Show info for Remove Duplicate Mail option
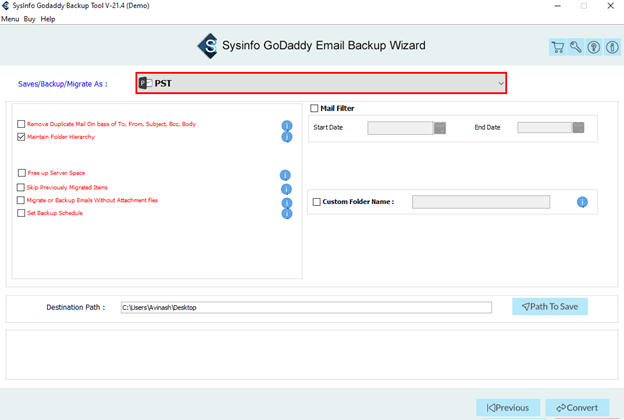This screenshot has width=624, height=420. coord(287,125)
